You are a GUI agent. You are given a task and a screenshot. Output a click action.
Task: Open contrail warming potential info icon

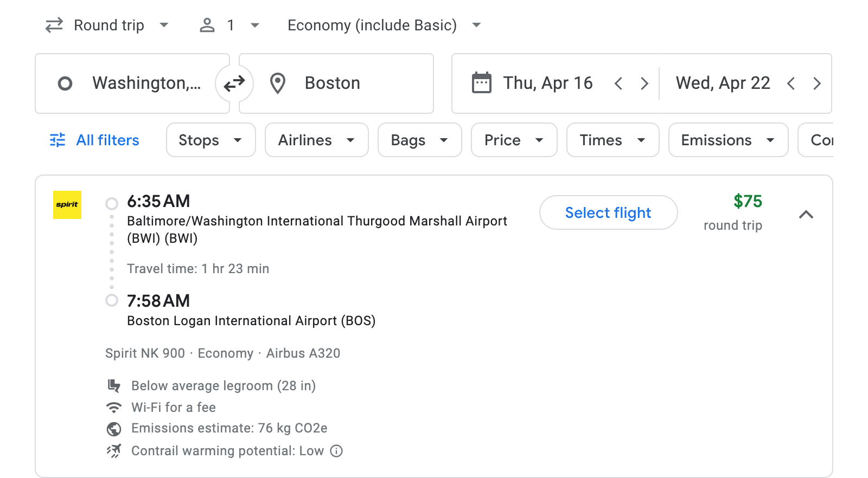click(x=336, y=451)
